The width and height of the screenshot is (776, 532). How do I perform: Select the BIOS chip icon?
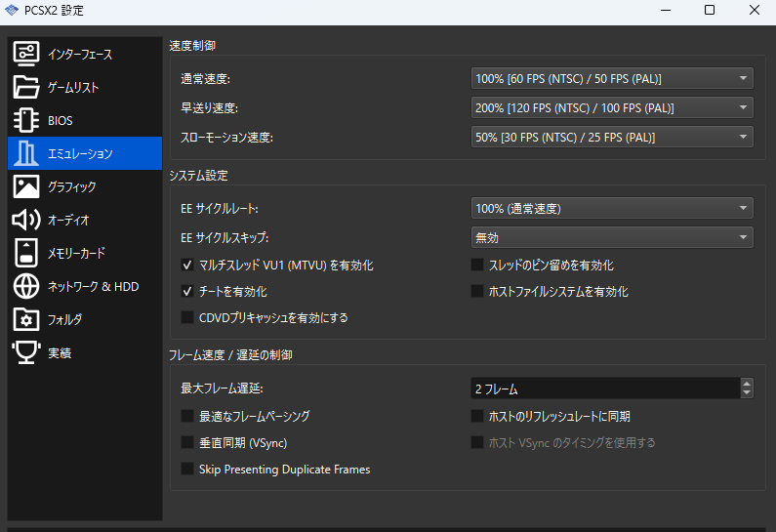tap(26, 120)
